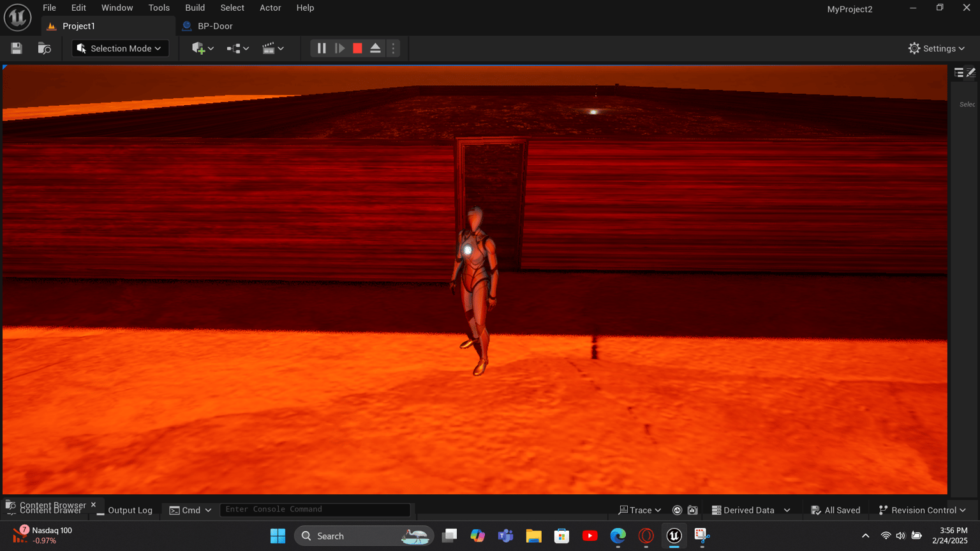Open the cinematics clapperboard dropdown
Image resolution: width=980 pixels, height=551 pixels.
pos(273,48)
